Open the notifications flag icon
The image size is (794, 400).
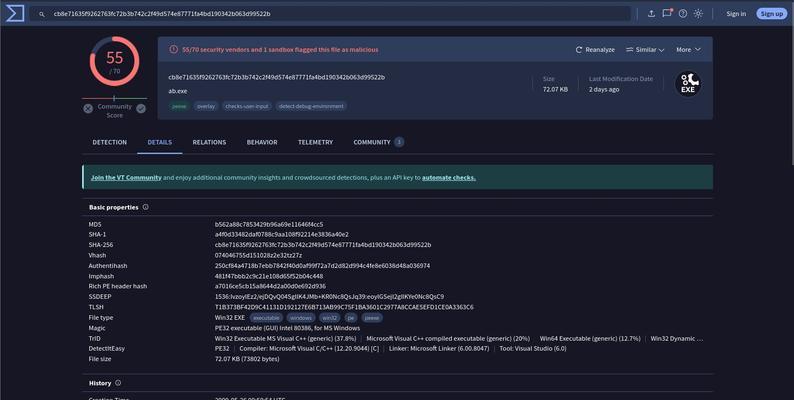(667, 13)
